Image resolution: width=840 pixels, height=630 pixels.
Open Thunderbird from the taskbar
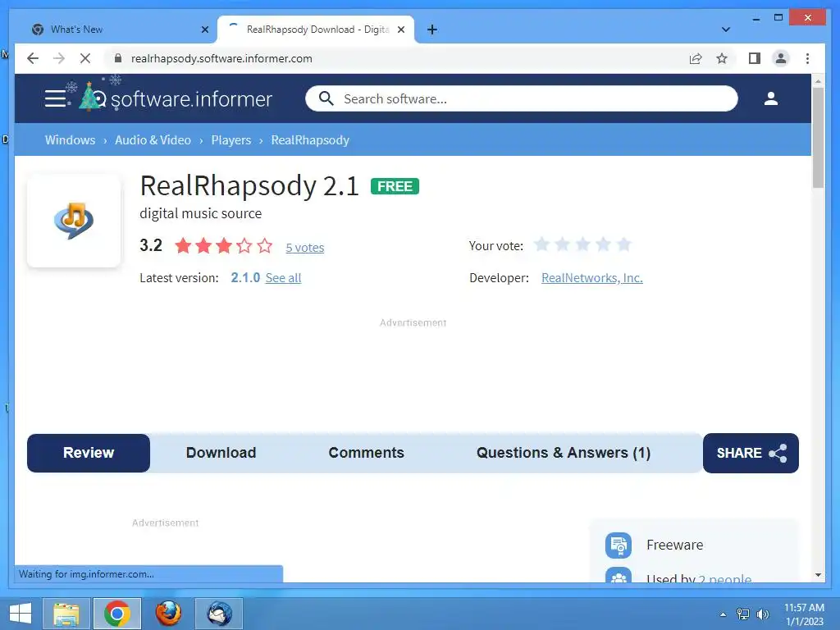[219, 614]
